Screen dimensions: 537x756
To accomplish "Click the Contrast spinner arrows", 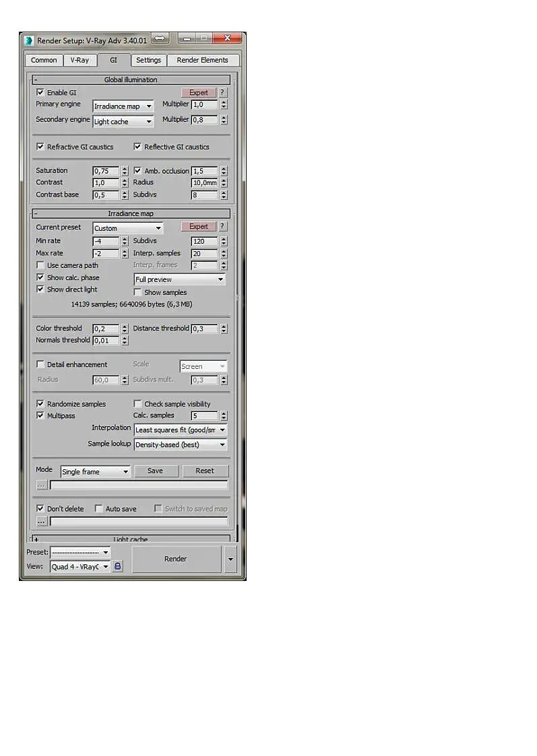I will pos(125,182).
